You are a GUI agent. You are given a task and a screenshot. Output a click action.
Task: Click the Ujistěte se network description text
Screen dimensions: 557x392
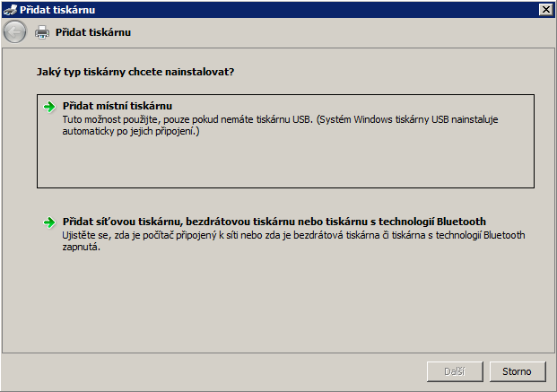[293, 240]
